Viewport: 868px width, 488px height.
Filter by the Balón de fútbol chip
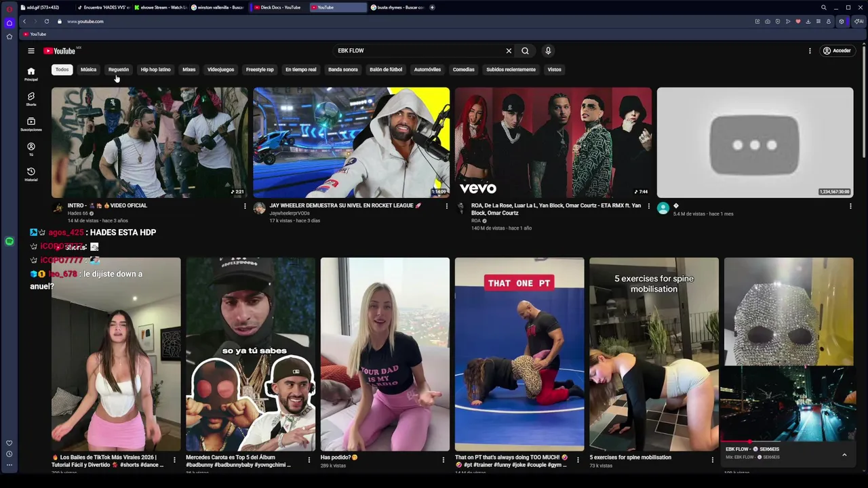point(386,70)
